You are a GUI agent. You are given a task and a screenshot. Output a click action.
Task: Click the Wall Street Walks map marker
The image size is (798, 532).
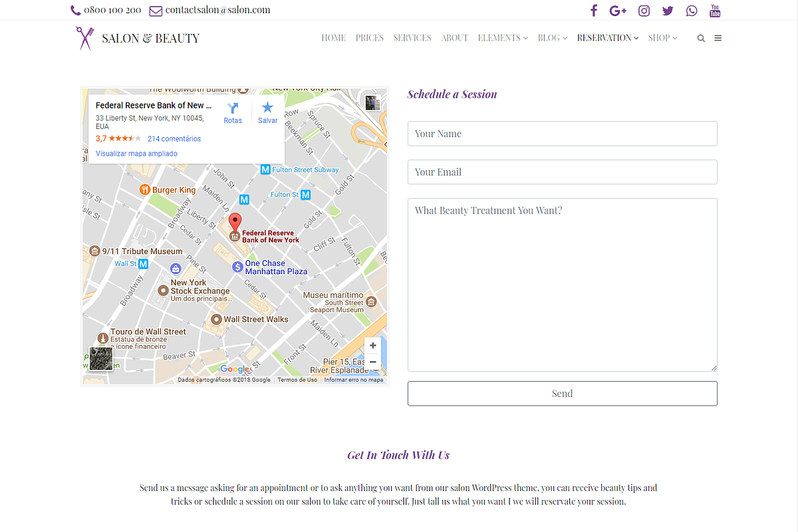216,319
